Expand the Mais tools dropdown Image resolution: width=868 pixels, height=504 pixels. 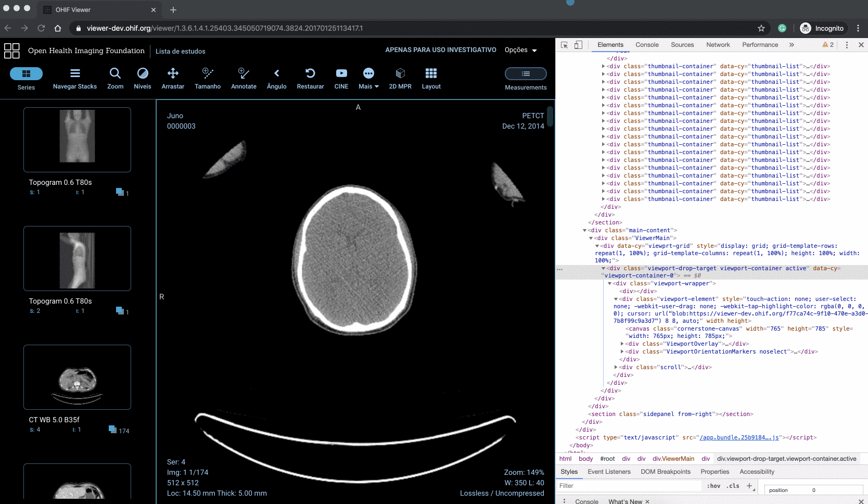click(368, 79)
